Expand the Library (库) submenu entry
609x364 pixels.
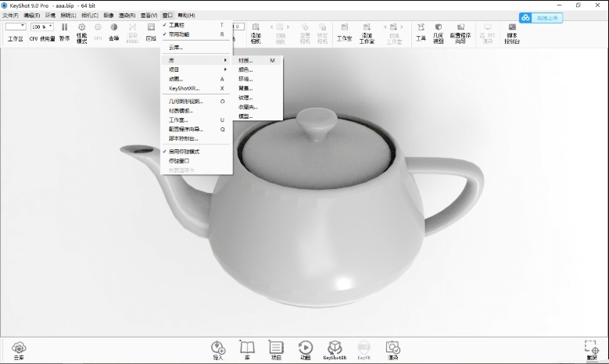point(196,60)
